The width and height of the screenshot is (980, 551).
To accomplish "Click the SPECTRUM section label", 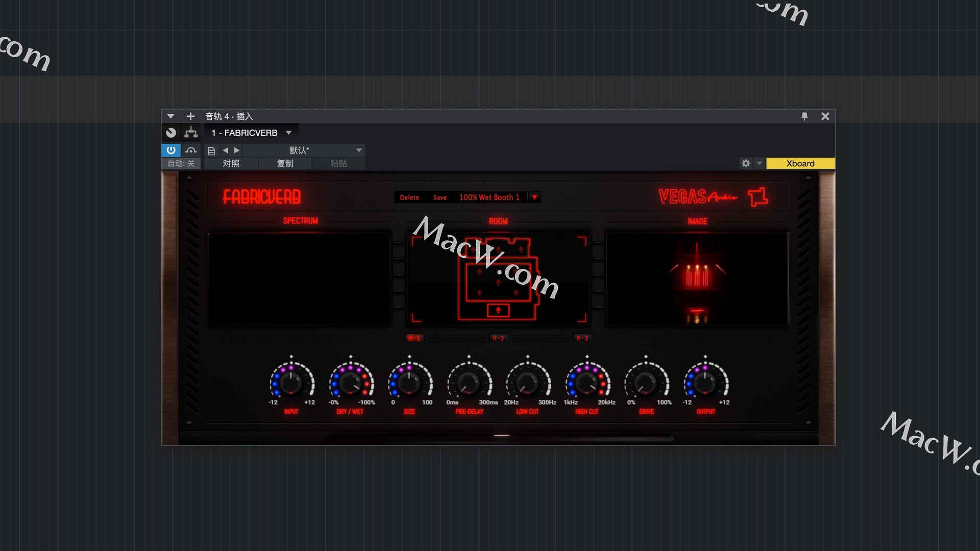I will (301, 221).
